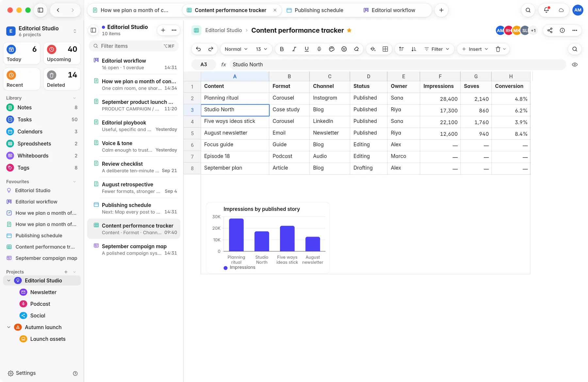Open the global search
The image size is (588, 382).
coord(528,10)
